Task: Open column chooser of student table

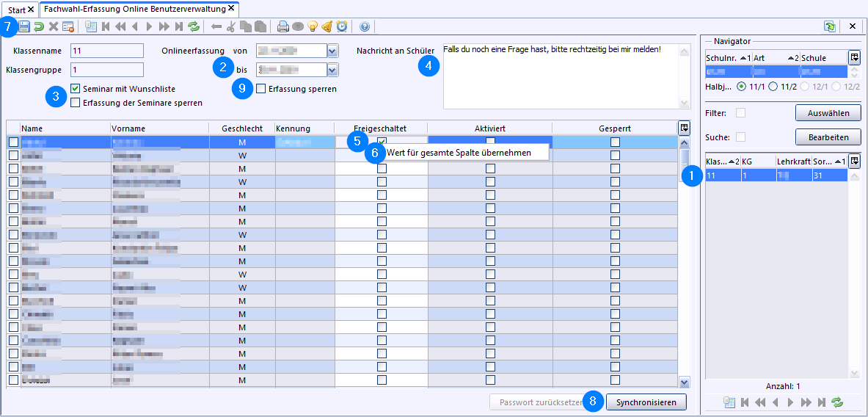Action: [x=685, y=128]
